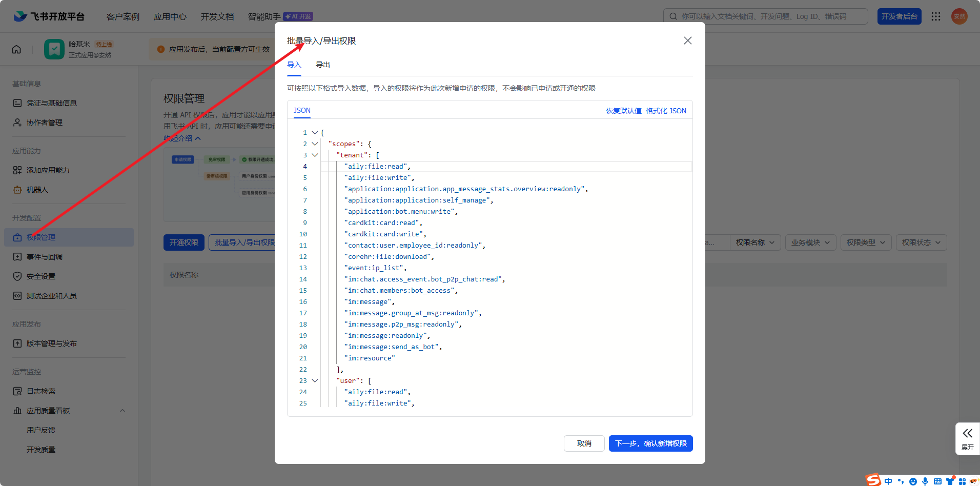Click the green 哈基米 app icon

[x=54, y=49]
